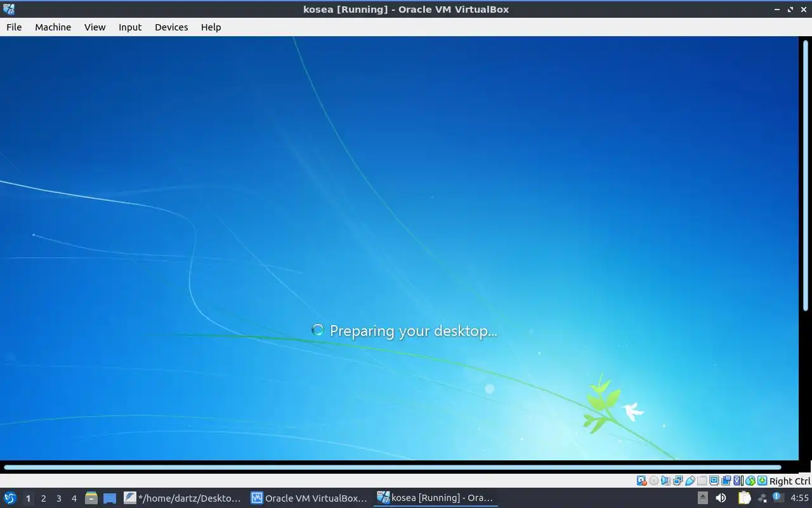Click the network adapters status icon
Image resolution: width=812 pixels, height=508 pixels.
tap(678, 481)
